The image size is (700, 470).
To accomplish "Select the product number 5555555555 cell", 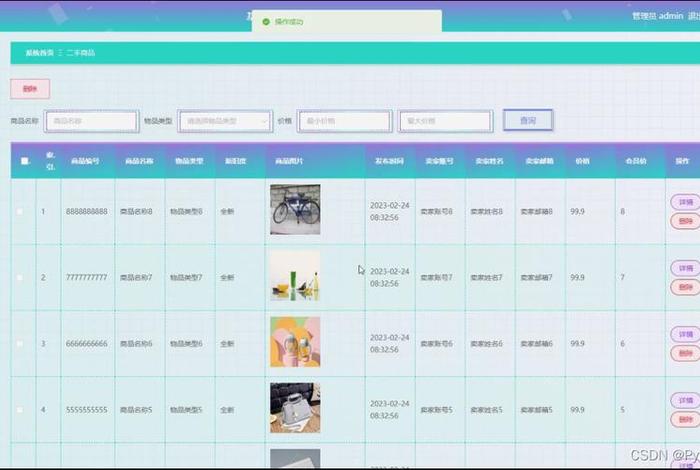I will coord(87,410).
